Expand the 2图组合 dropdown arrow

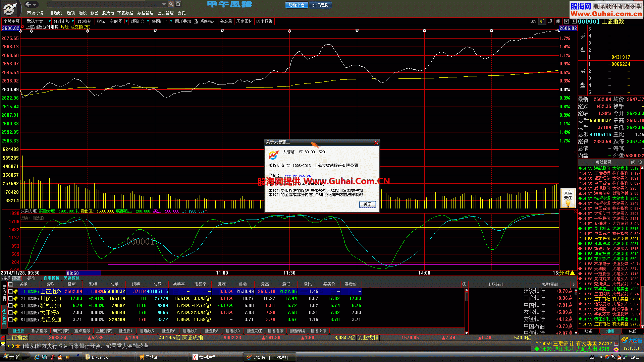pos(148,21)
